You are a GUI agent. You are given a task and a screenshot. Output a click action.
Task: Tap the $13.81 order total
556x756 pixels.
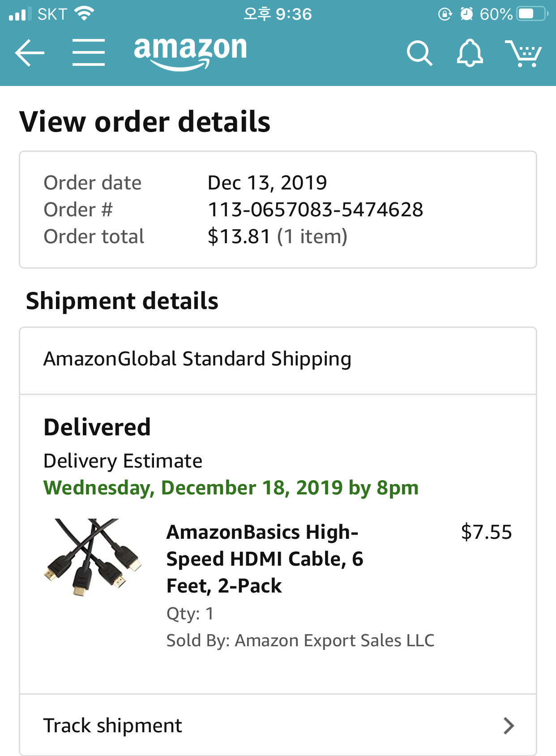coord(239,236)
